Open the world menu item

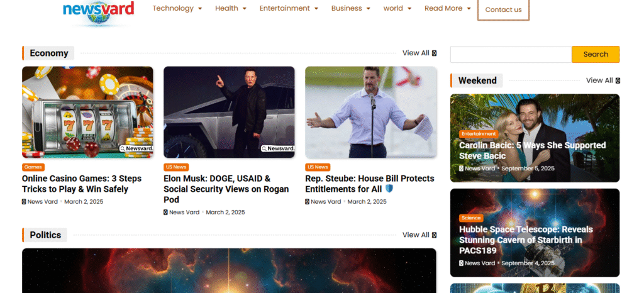tap(393, 8)
